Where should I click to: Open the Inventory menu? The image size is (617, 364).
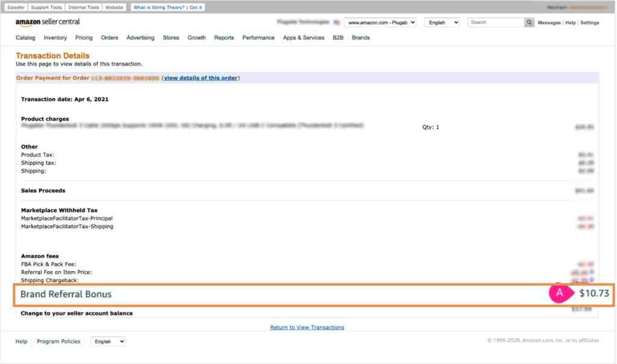(x=55, y=38)
